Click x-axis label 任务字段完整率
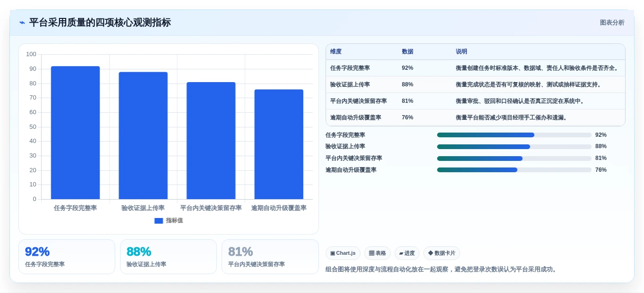Image resolution: width=644 pixels, height=293 pixels. click(76, 208)
